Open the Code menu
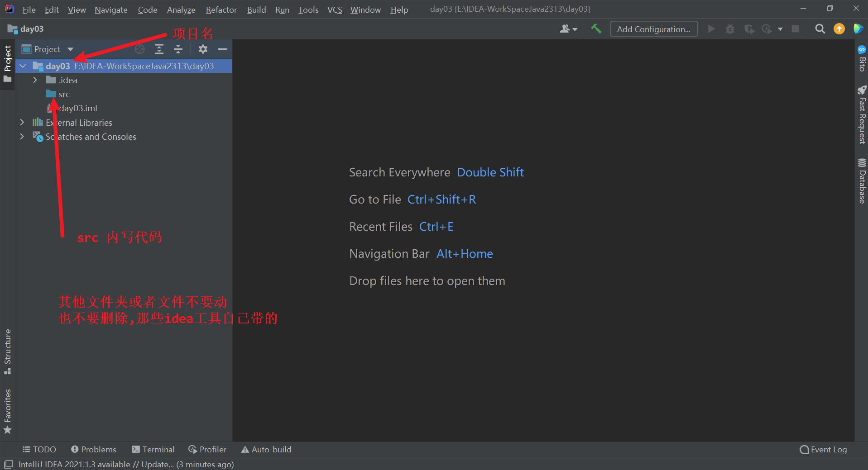This screenshot has height=470, width=868. [x=148, y=9]
